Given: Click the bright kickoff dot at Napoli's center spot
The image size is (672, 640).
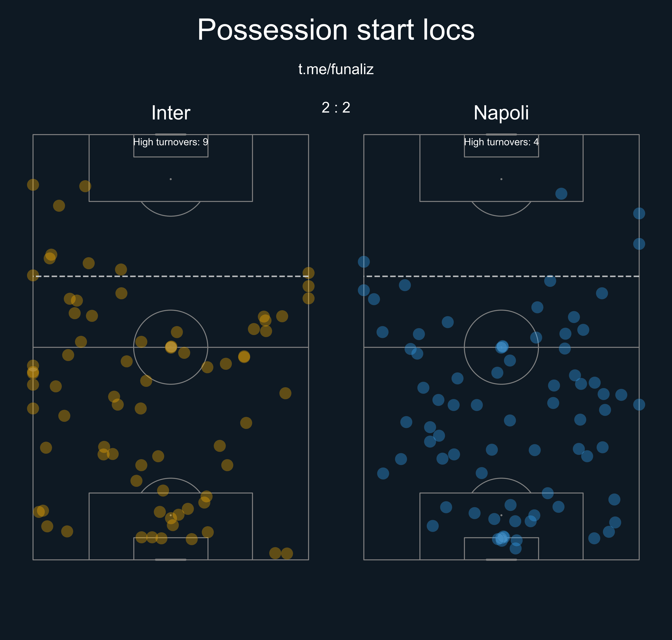Looking at the screenshot, I should coord(502,347).
